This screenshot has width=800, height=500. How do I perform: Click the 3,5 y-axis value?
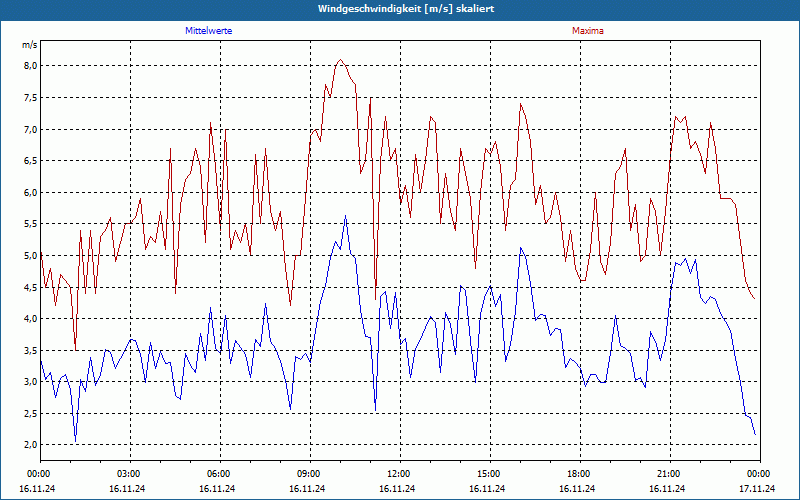(30, 351)
